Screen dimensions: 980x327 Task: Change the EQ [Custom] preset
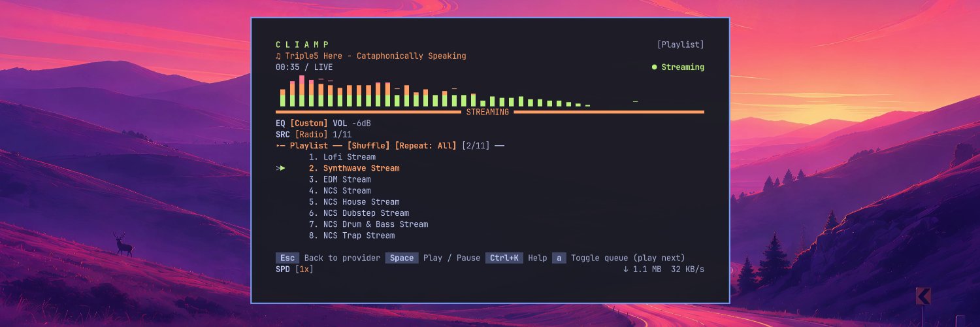(x=309, y=123)
